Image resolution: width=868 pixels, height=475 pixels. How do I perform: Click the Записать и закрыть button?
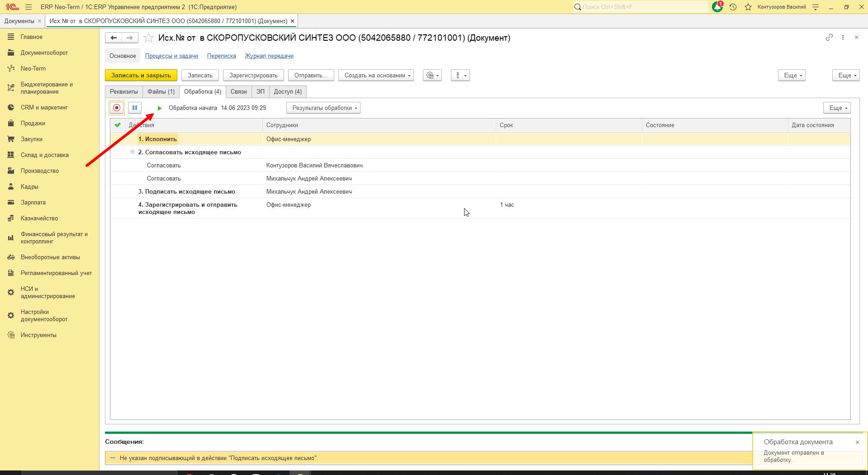[x=141, y=76]
